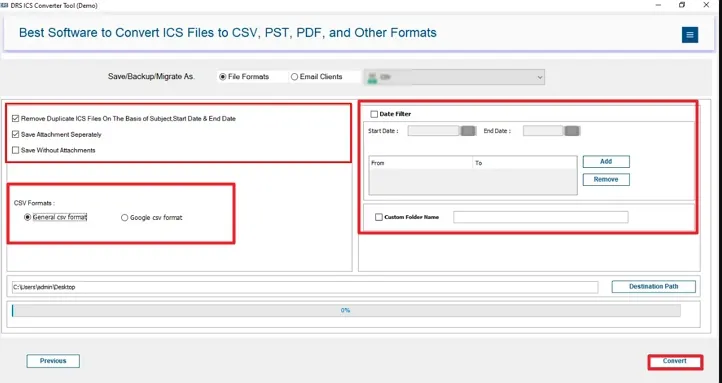Click the DRS ICS Converter app icon

(5, 6)
